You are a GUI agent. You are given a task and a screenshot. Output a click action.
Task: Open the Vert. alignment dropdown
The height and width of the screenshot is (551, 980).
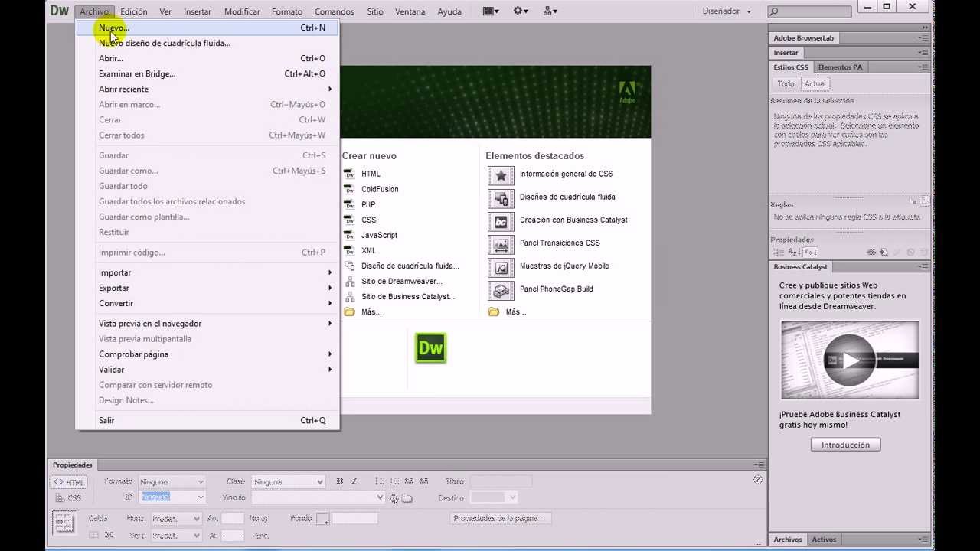click(176, 536)
